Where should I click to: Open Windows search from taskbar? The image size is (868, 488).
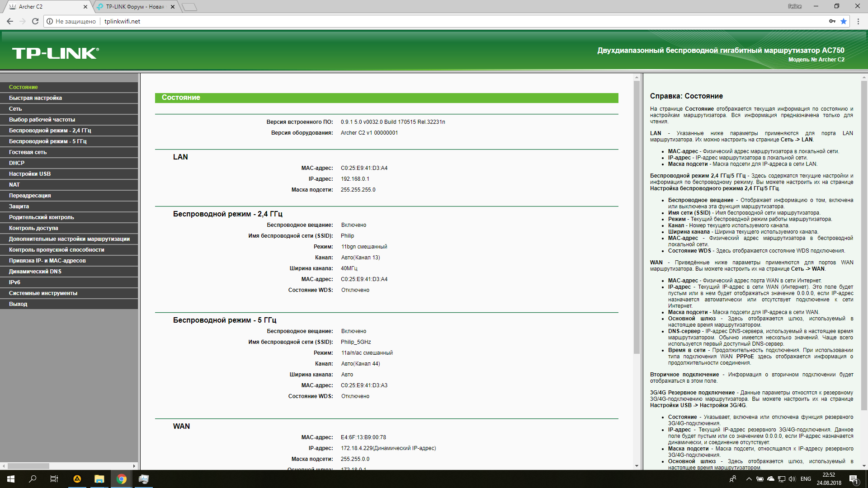33,479
